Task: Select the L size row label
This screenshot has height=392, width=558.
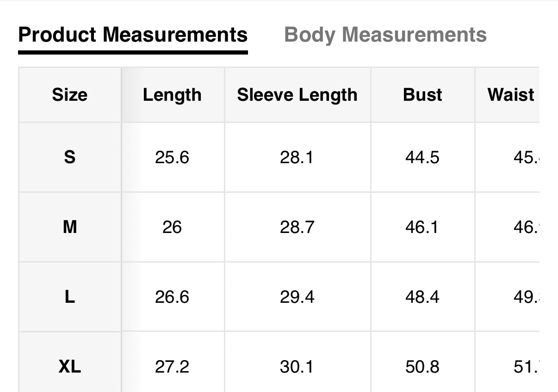Action: [70, 297]
